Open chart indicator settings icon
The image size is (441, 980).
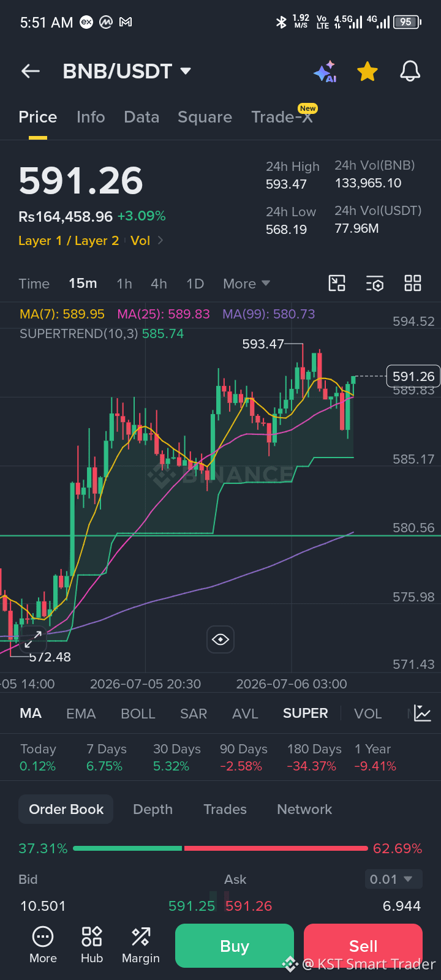click(x=375, y=283)
